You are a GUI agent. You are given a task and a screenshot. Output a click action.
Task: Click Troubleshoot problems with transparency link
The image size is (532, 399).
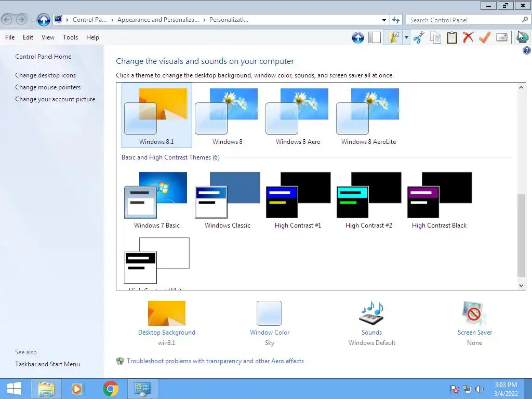(x=215, y=361)
